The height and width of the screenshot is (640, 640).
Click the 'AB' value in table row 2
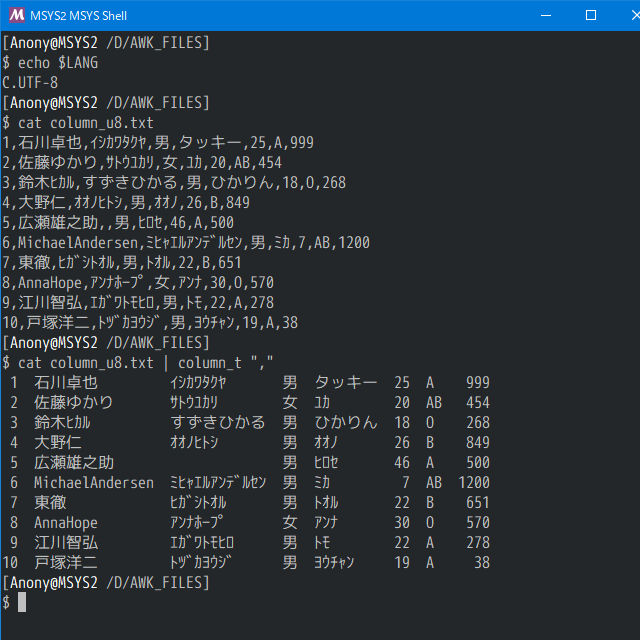[434, 402]
